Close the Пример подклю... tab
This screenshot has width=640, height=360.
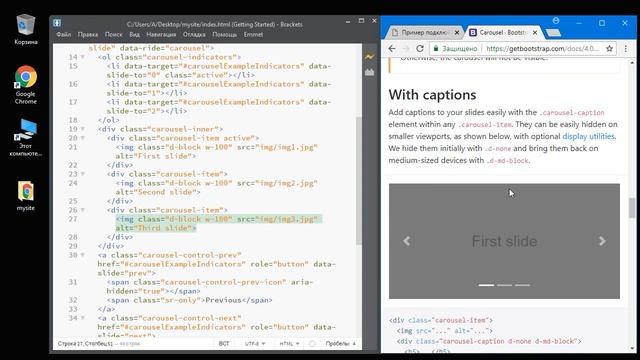click(x=457, y=32)
